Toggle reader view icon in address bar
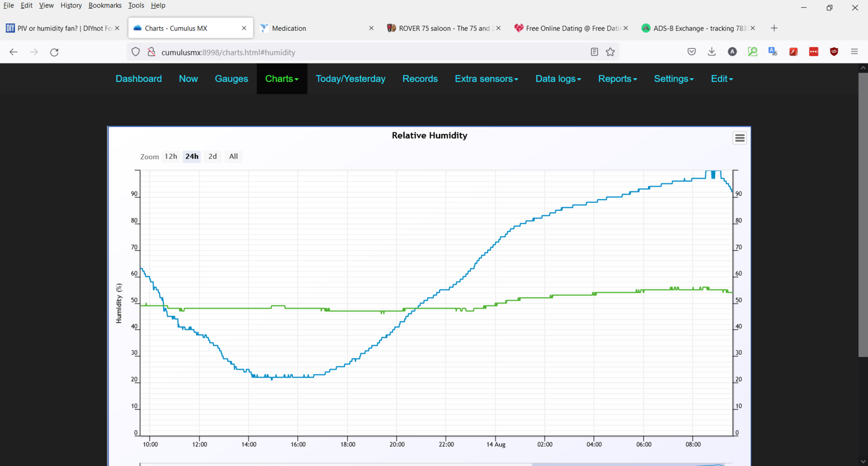 (594, 52)
